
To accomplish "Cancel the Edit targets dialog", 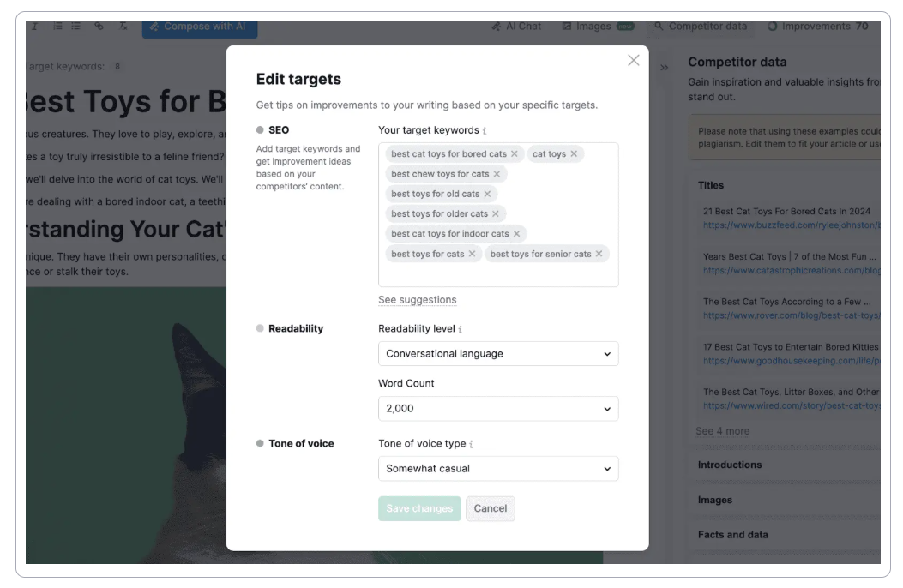I will coord(491,508).
